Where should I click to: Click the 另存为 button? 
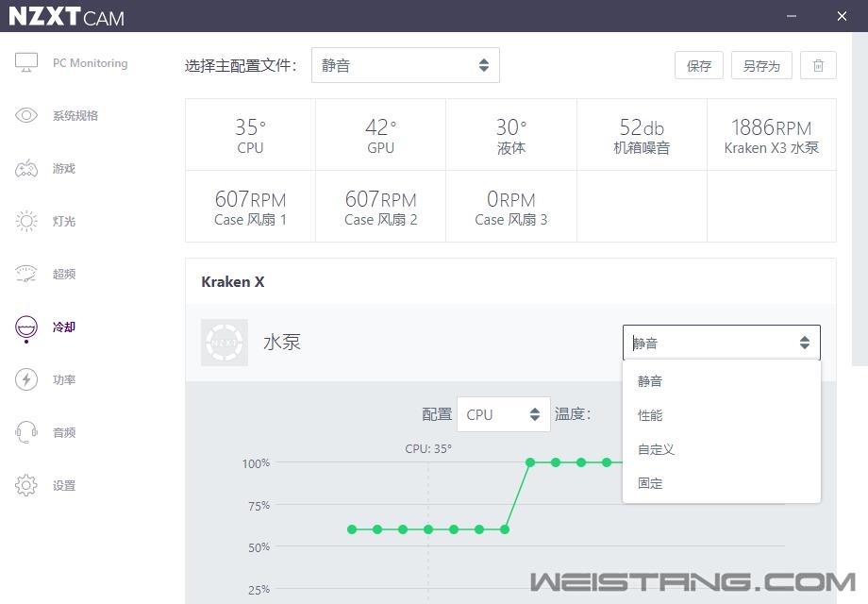coord(761,65)
